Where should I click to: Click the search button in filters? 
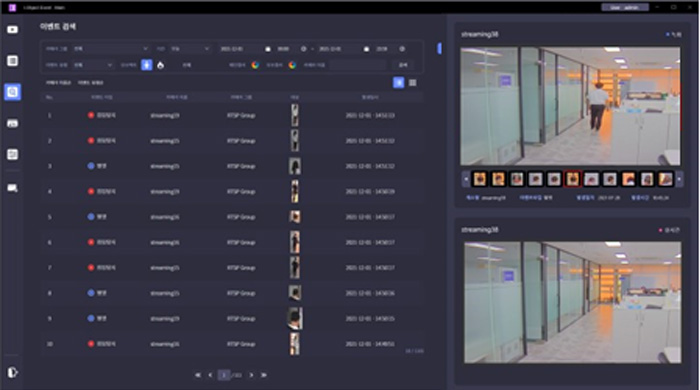pos(403,65)
